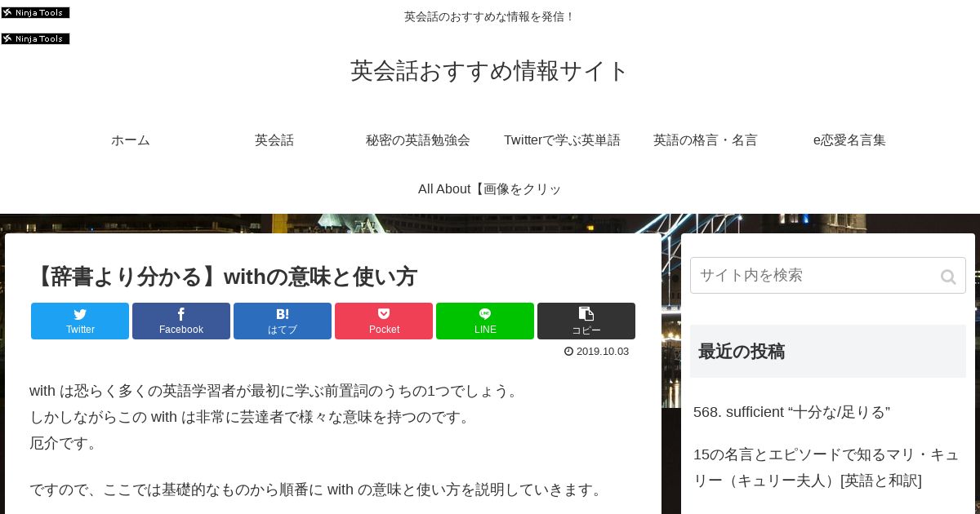Click the paragraph line ending with 厄介です。

(x=64, y=443)
